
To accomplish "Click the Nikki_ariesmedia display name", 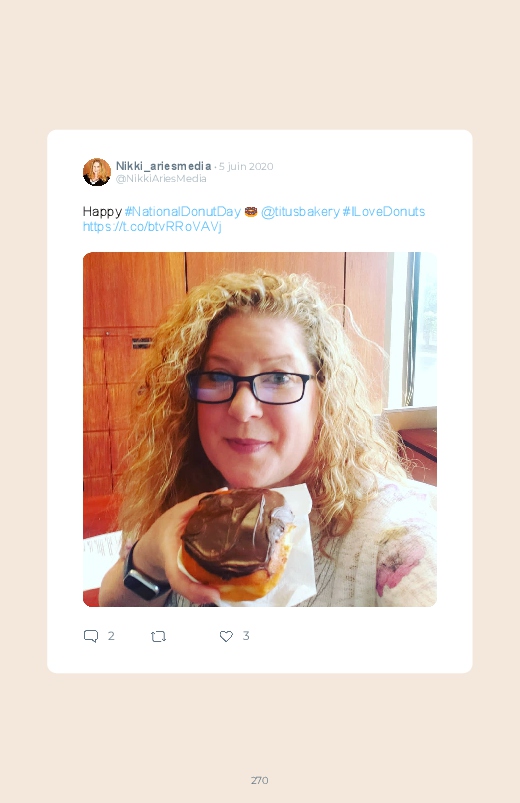I will 163,166.
